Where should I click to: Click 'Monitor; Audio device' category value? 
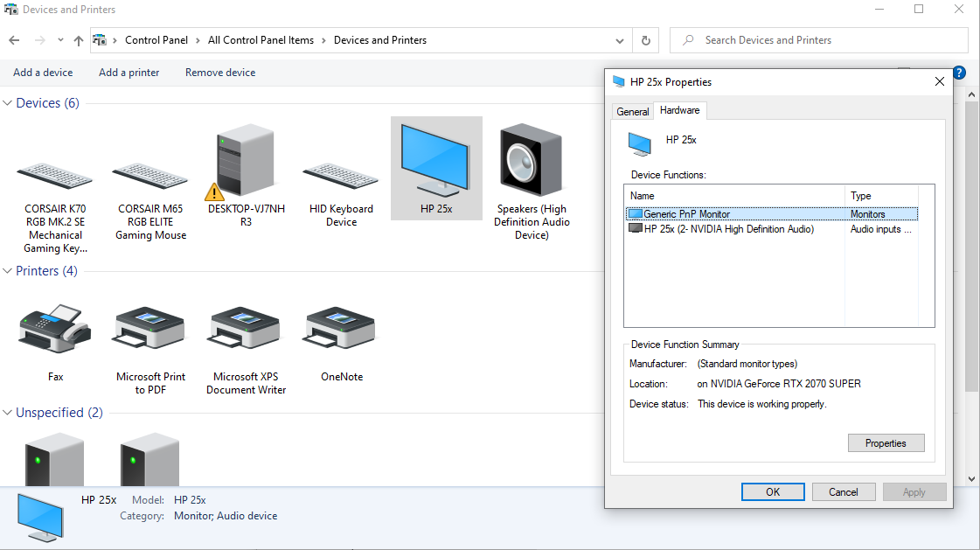point(226,516)
